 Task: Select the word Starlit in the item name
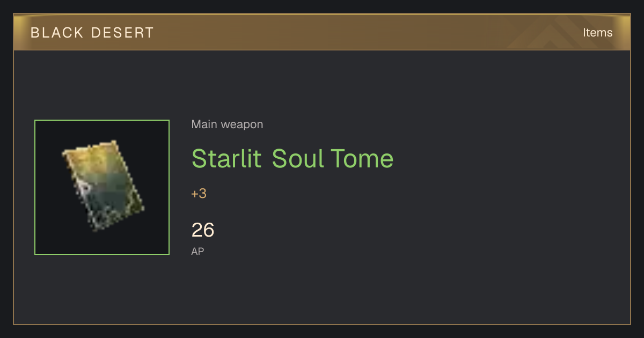(226, 158)
